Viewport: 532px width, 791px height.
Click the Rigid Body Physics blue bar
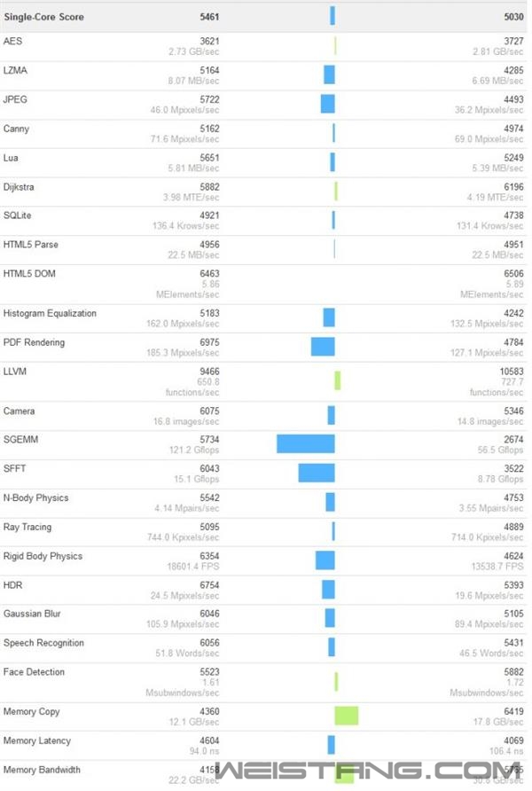click(325, 560)
